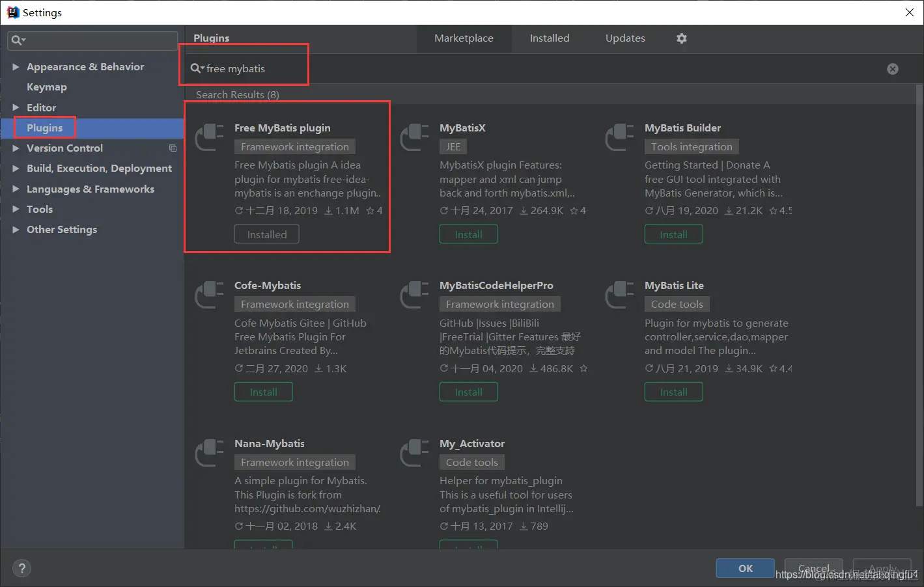This screenshot has height=587, width=924.
Task: Click the MyBatis Builder plugin icon
Action: [620, 137]
